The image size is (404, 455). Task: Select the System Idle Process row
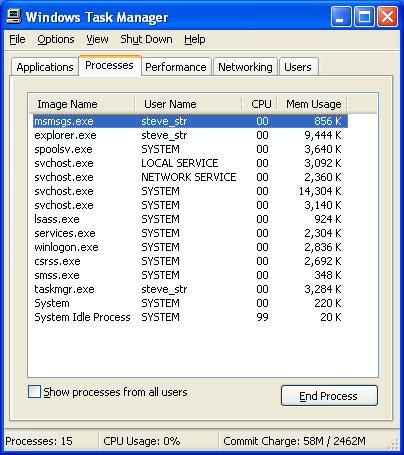point(190,317)
